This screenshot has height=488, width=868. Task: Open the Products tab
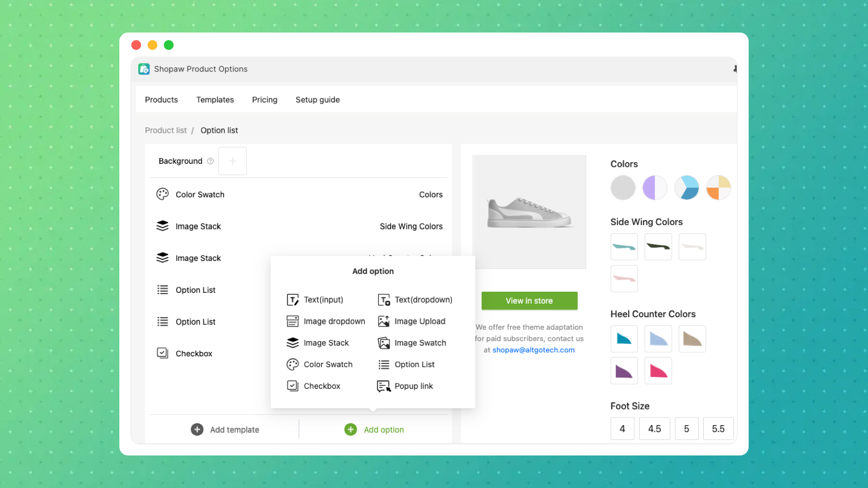coord(161,100)
